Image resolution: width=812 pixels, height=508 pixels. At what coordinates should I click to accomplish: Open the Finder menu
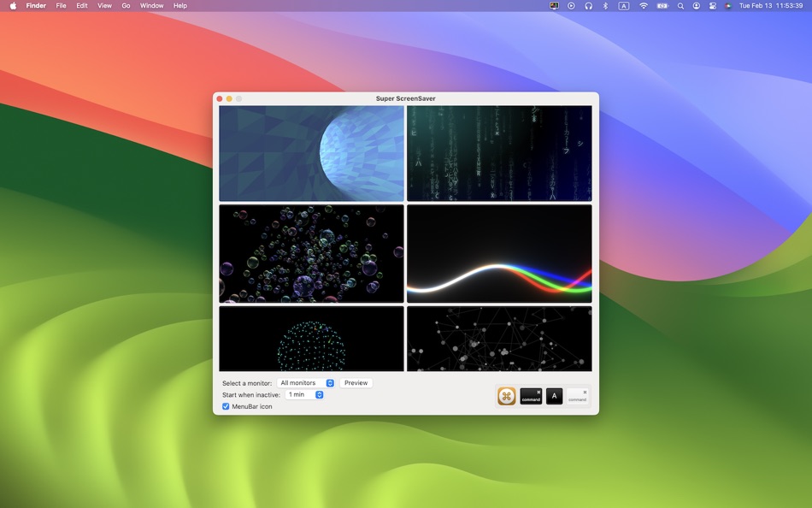point(36,6)
